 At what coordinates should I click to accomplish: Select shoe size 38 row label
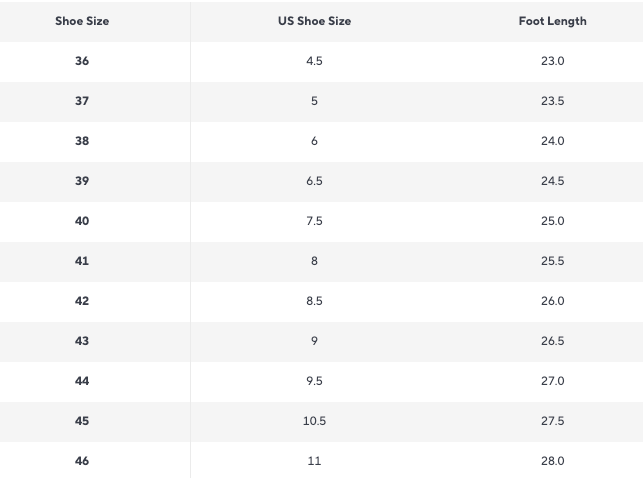82,141
